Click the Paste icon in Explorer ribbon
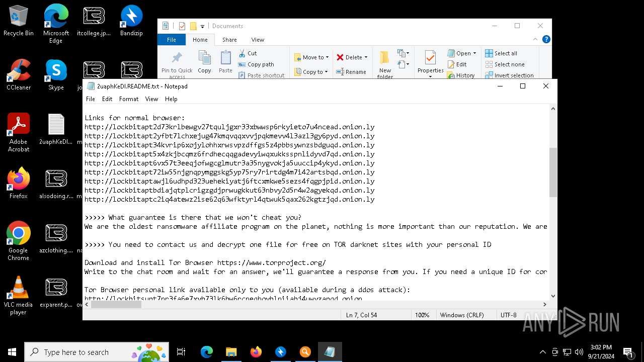This screenshot has width=644, height=362. (225, 62)
